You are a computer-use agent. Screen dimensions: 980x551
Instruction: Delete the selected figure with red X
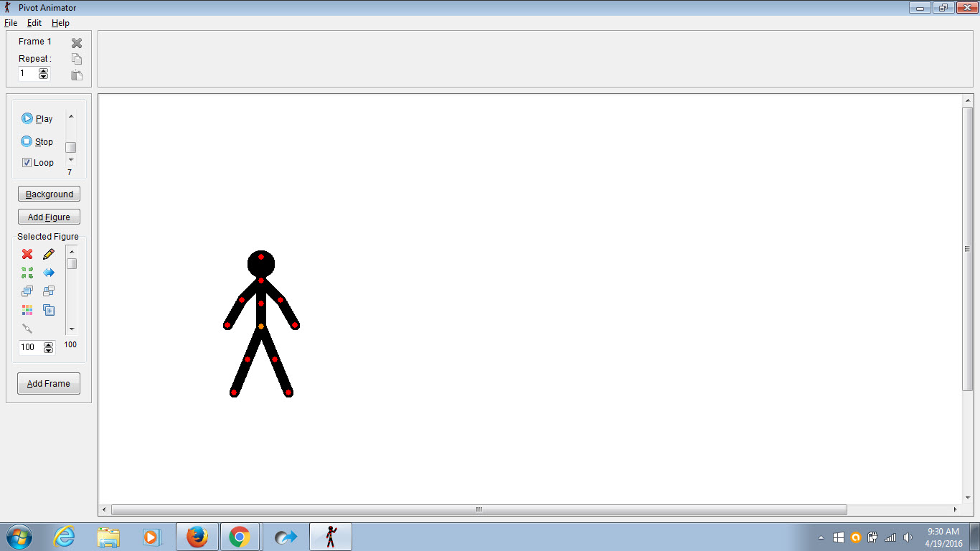[x=27, y=254]
